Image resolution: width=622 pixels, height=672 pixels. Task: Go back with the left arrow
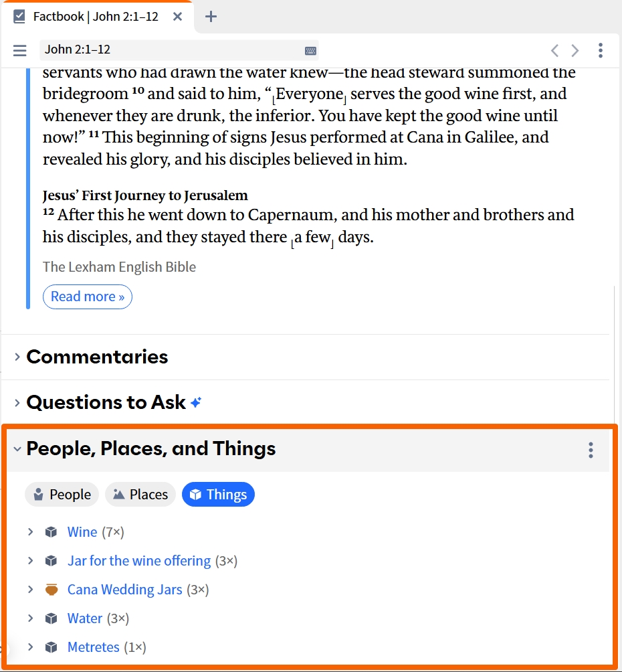[x=554, y=51]
